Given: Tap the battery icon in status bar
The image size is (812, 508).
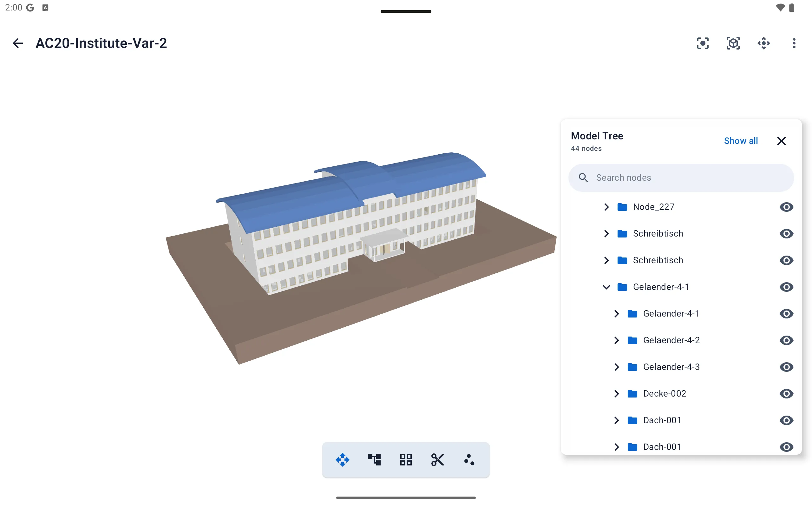Looking at the screenshot, I should pyautogui.click(x=791, y=7).
